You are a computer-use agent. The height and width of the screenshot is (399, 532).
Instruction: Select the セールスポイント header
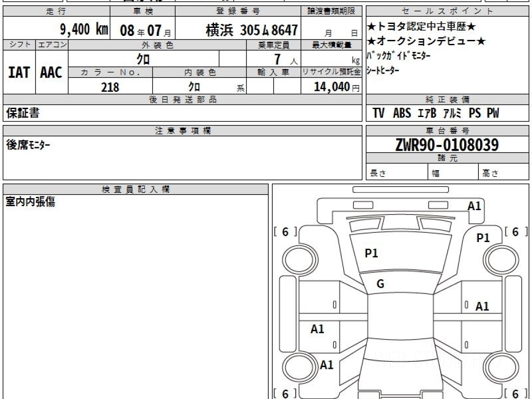[x=447, y=12]
